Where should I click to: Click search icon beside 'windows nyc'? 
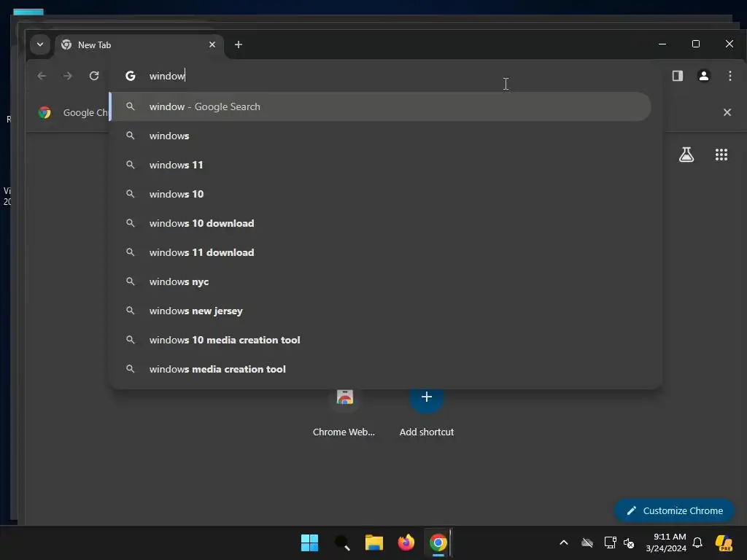click(x=130, y=281)
